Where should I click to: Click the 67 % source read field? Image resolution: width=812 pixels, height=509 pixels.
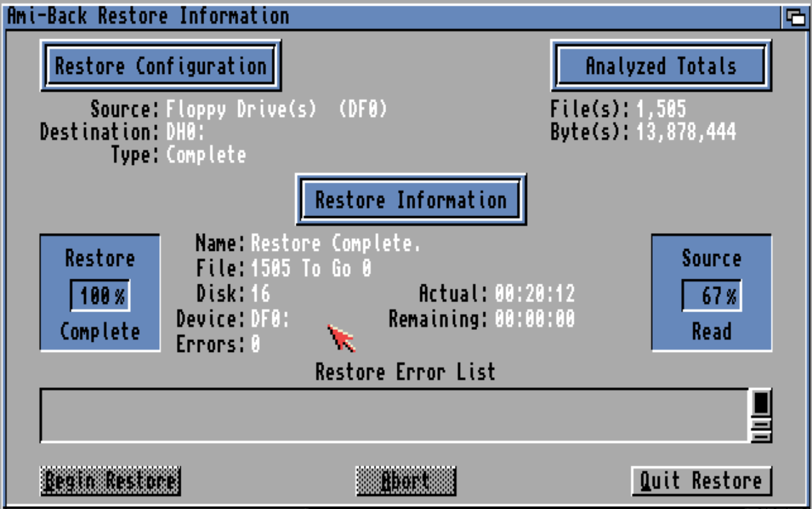pyautogui.click(x=711, y=296)
